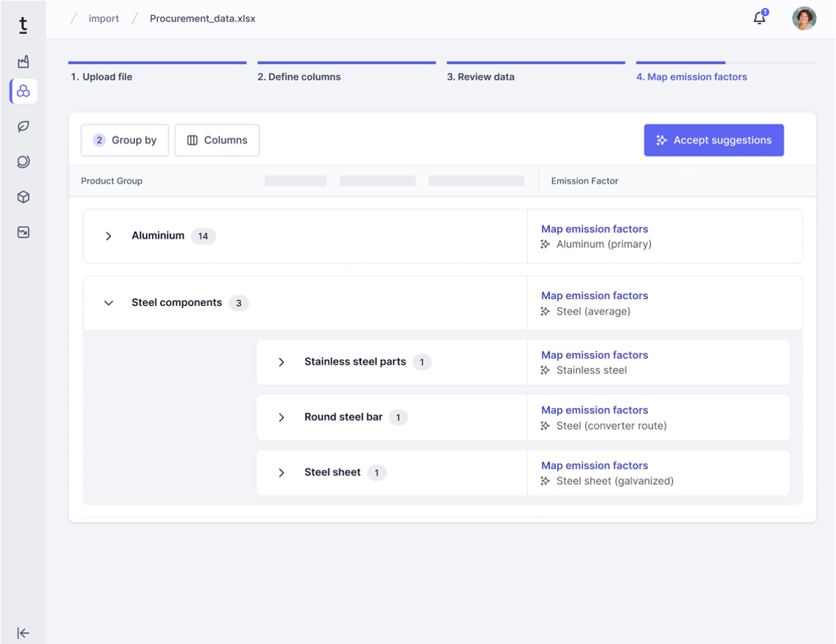The image size is (836, 644).
Task: Expand the Stainless steel parts row
Action: click(281, 362)
